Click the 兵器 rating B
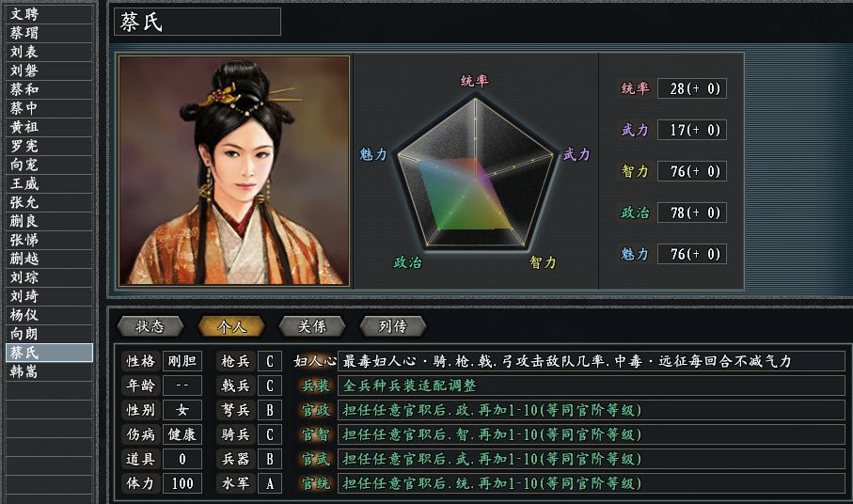853x504 pixels. 269,459
